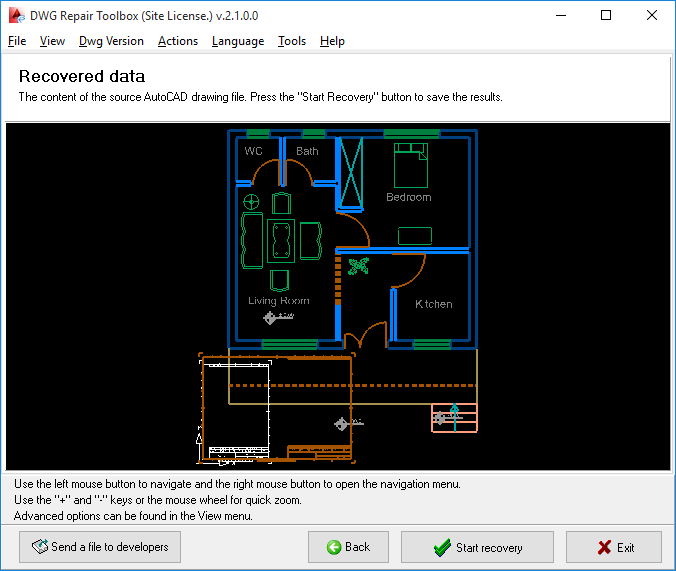Maximize the DWG Repair Toolbox window
The image size is (676, 571).
click(x=606, y=16)
